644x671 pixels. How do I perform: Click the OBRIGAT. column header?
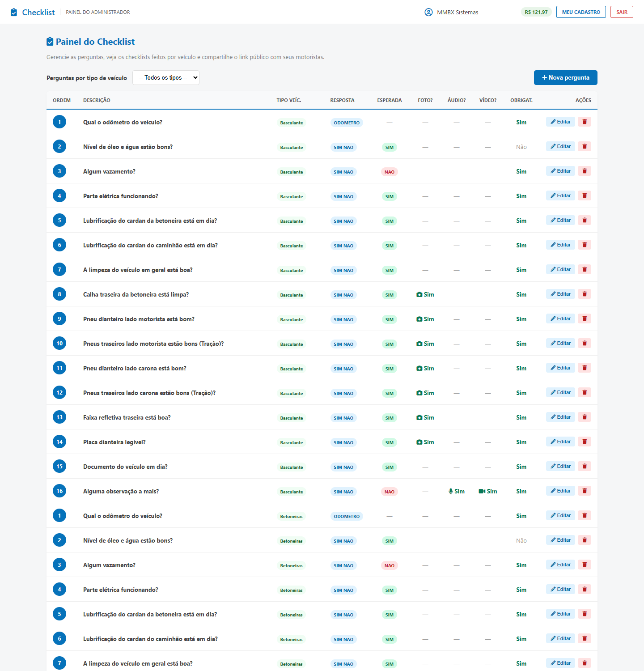point(521,100)
